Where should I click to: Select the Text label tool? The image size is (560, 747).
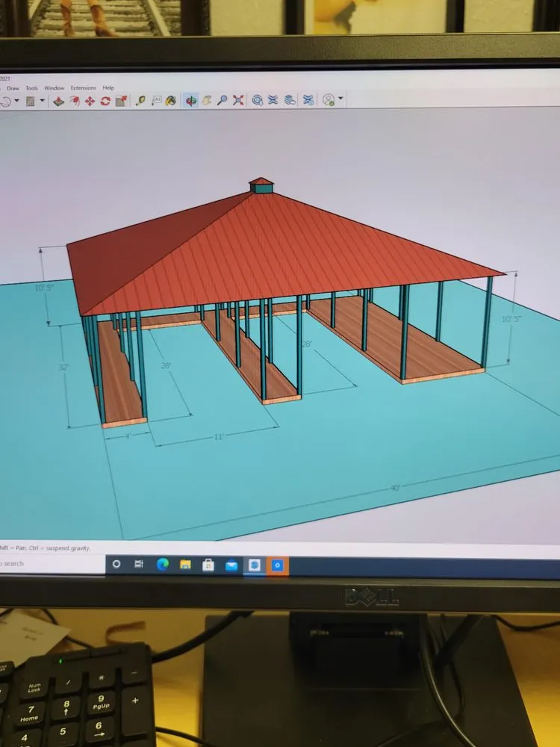point(156,101)
